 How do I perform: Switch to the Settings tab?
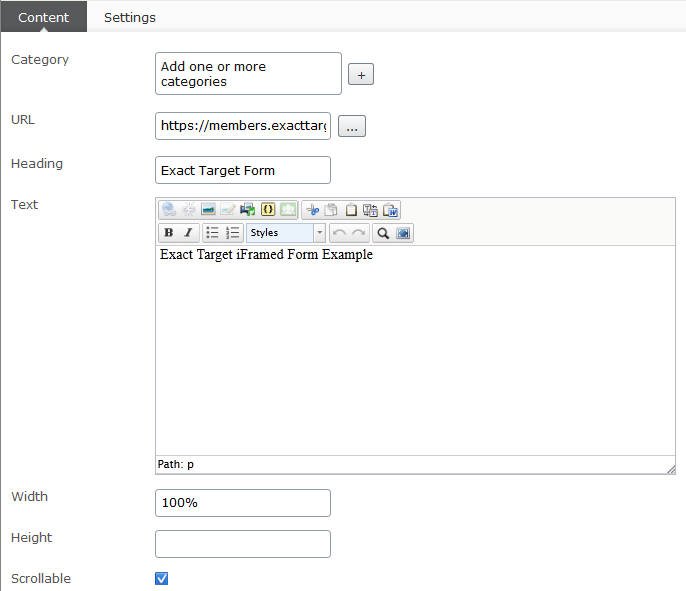(x=129, y=17)
